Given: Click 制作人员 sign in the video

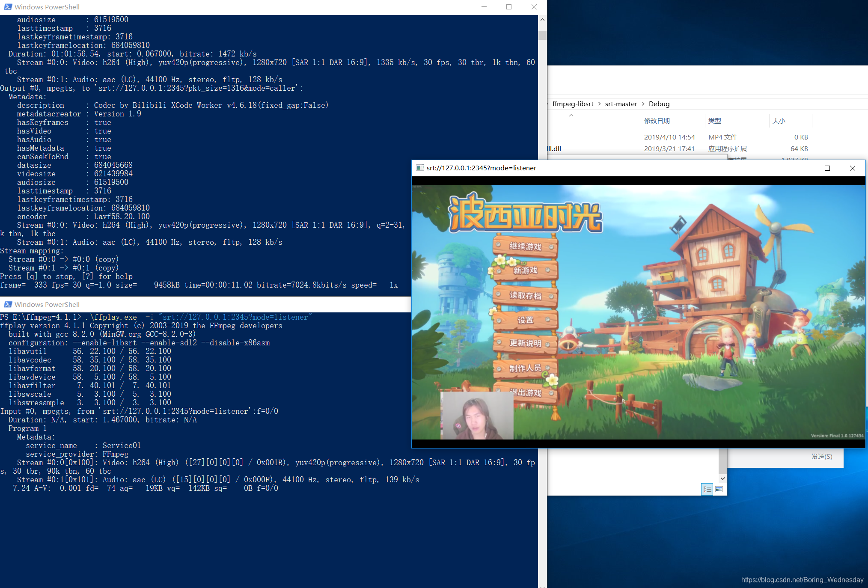Looking at the screenshot, I should click(x=525, y=368).
